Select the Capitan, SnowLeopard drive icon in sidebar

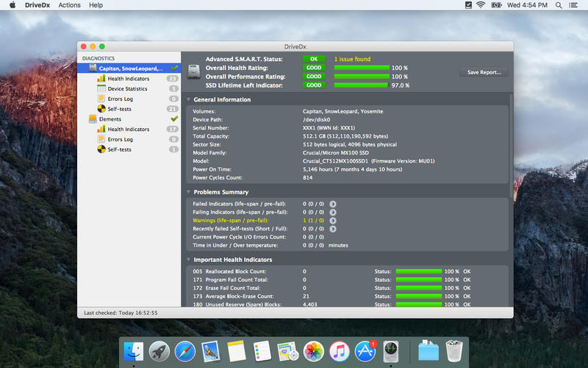coord(93,68)
